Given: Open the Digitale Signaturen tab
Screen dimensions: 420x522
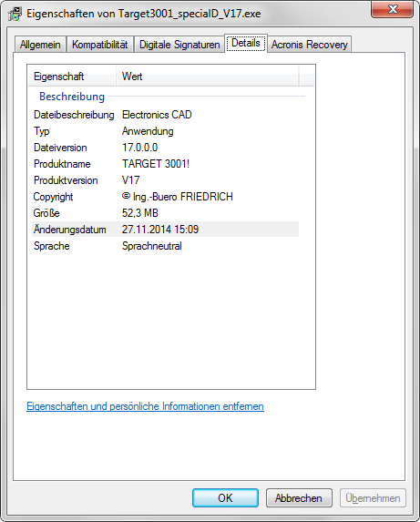Looking at the screenshot, I should tap(179, 45).
